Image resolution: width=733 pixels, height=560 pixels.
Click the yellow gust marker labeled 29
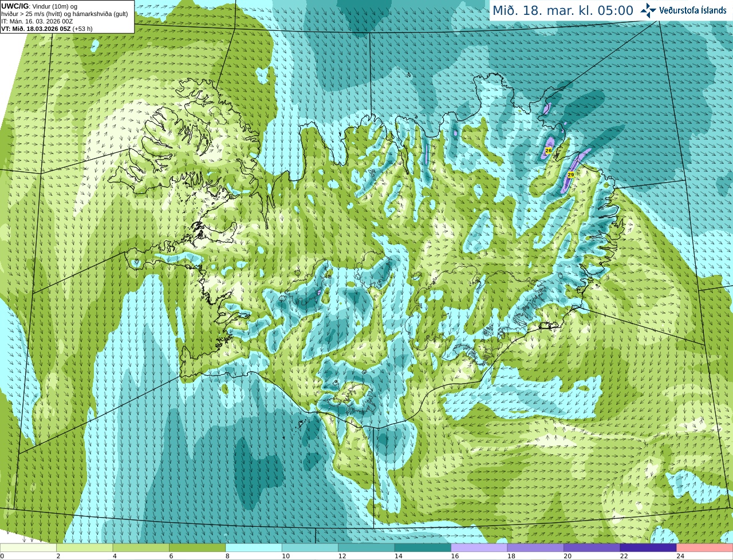(570, 174)
